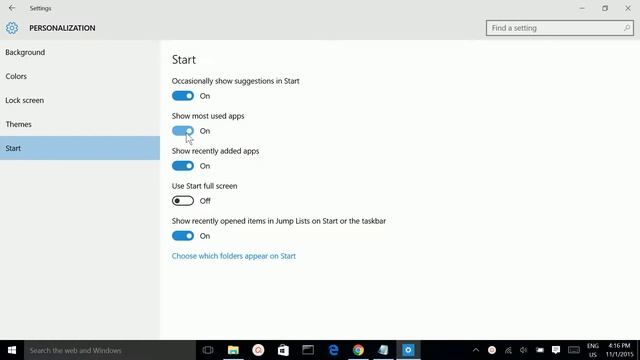Viewport: 640px width, 360px height.
Task: Click the battery tray icon
Action: tap(540, 350)
